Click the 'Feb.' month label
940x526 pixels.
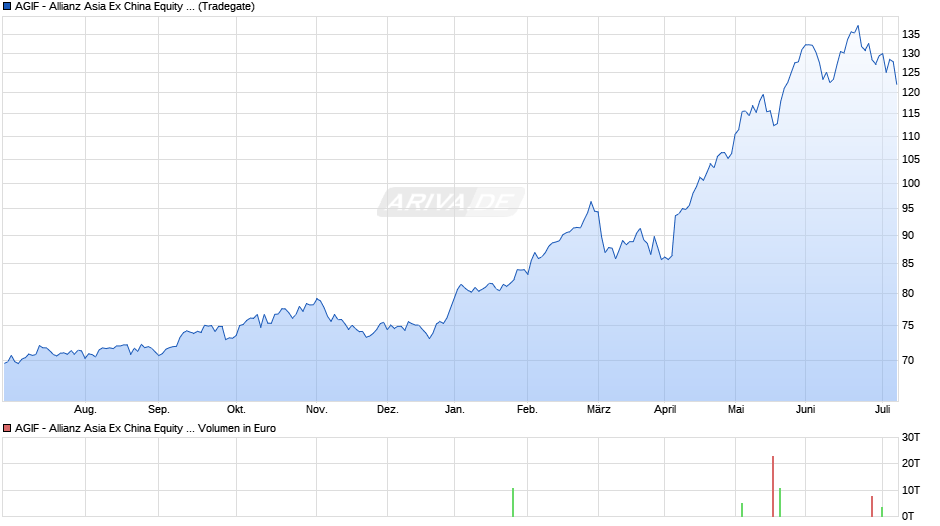527,410
